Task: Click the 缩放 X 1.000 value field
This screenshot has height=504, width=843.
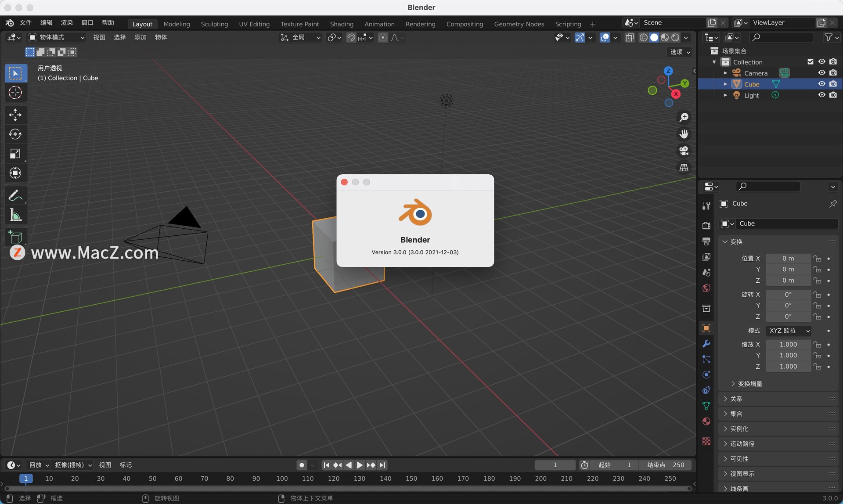Action: coord(788,345)
